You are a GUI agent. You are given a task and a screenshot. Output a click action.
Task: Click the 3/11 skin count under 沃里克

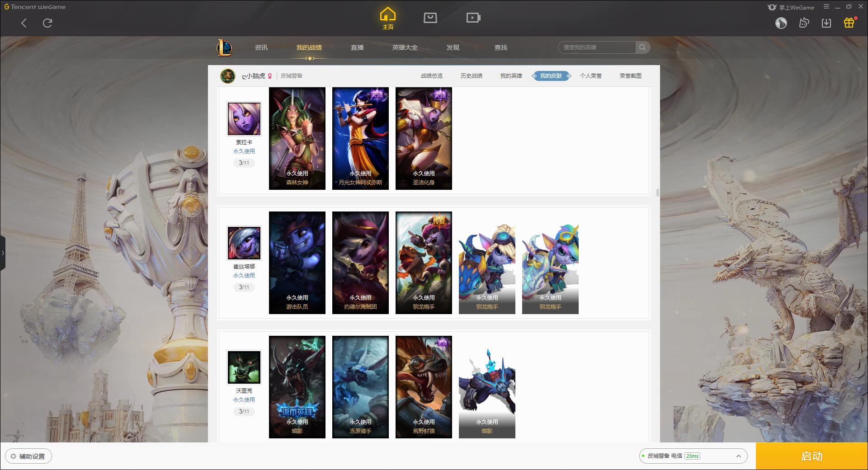(x=244, y=412)
